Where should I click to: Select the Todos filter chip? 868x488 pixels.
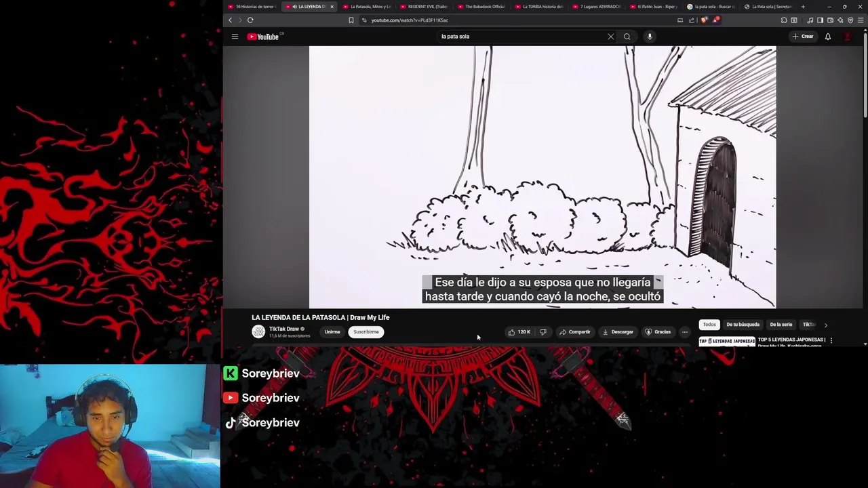(709, 325)
